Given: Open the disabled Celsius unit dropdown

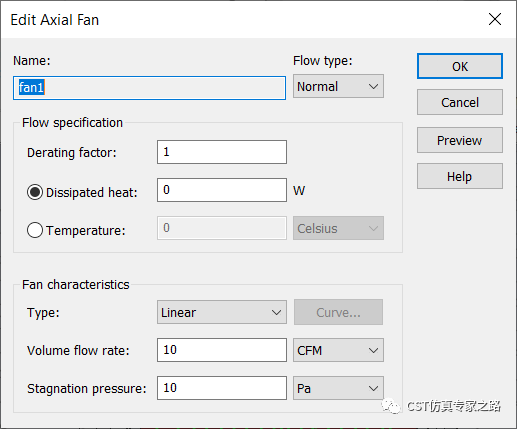Looking at the screenshot, I should [338, 228].
